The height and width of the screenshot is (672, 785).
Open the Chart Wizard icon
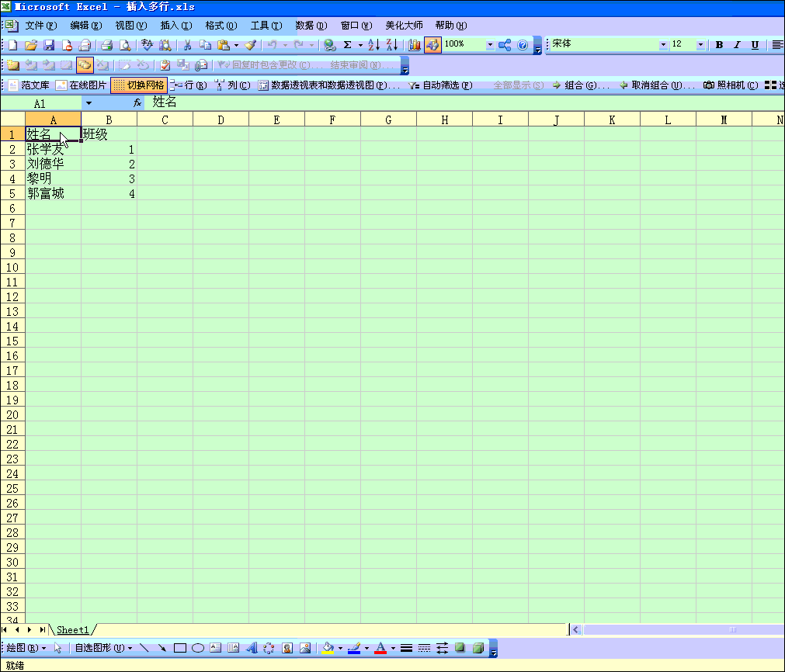point(415,45)
